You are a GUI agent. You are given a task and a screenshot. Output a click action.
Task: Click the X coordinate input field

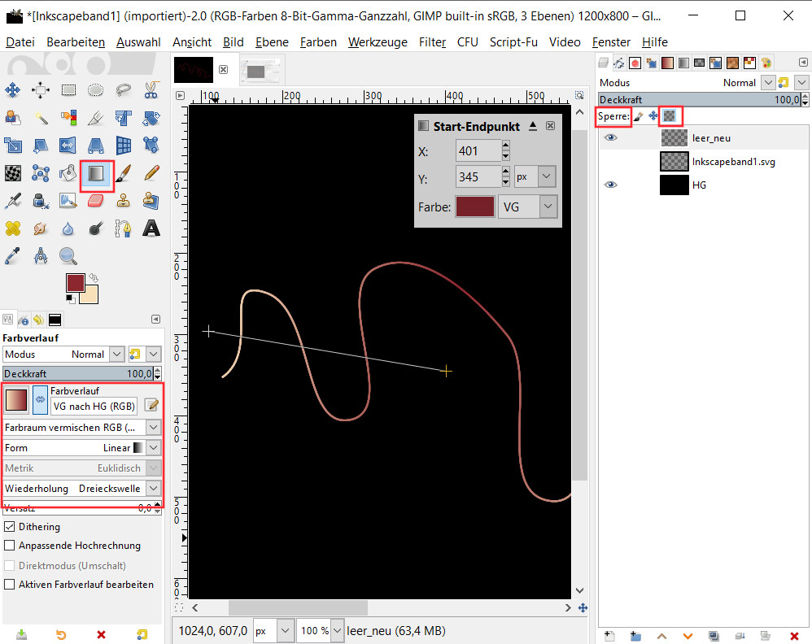(x=477, y=151)
